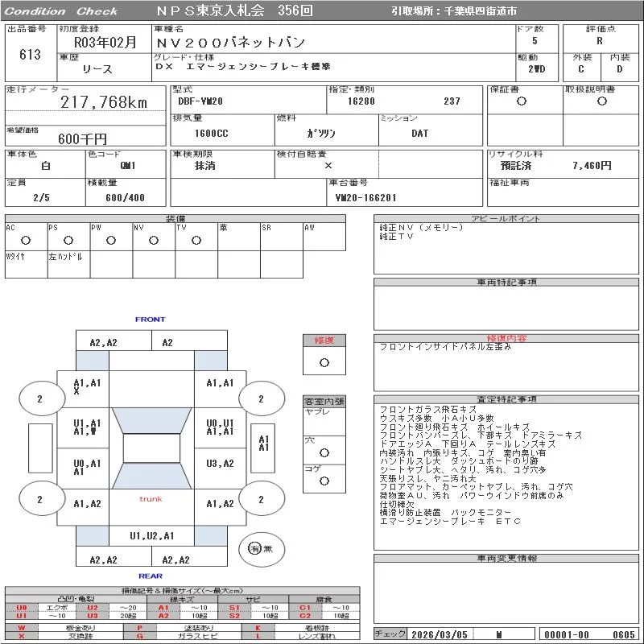Click the U3,A2 damage panel on diagram
644x644 pixels.
[220, 464]
